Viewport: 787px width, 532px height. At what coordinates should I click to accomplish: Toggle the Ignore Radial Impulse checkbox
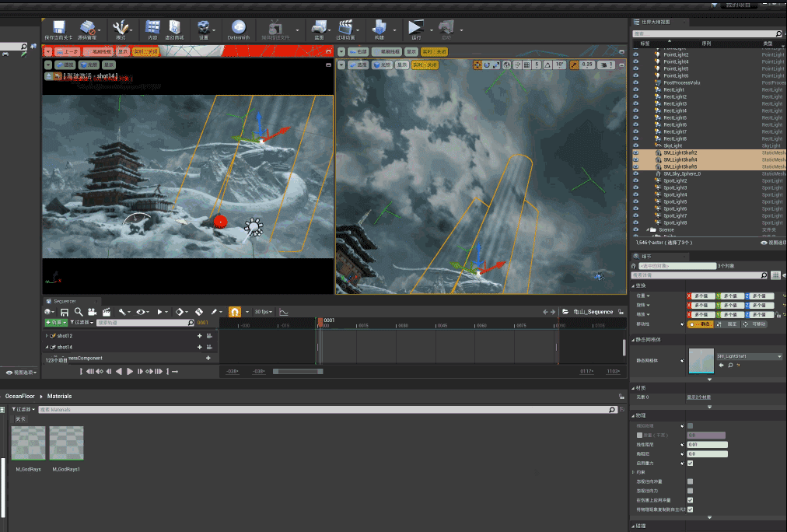point(690,481)
